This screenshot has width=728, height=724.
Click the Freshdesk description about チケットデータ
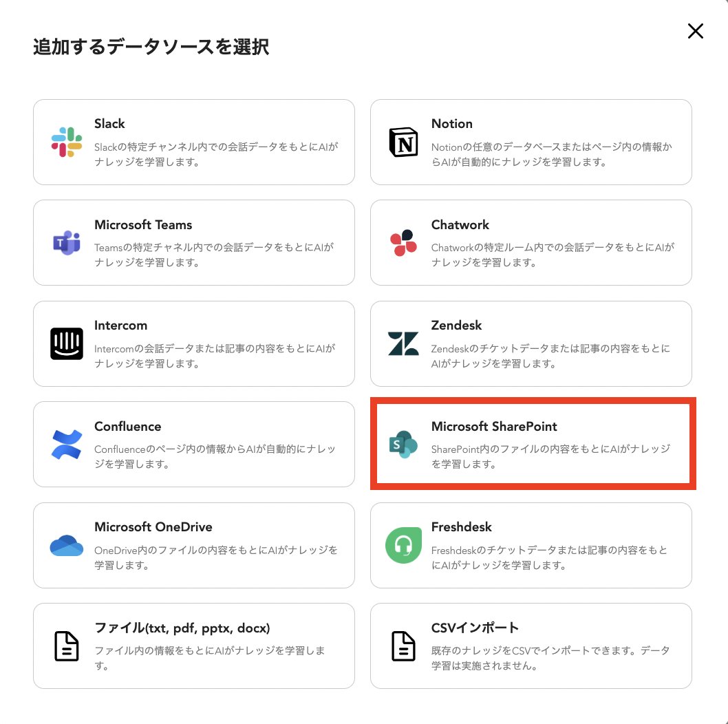549,557
